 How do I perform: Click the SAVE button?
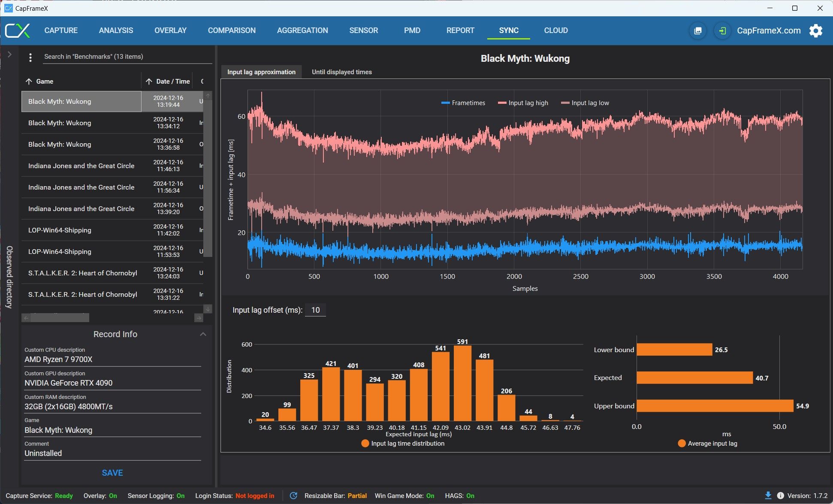coord(112,473)
